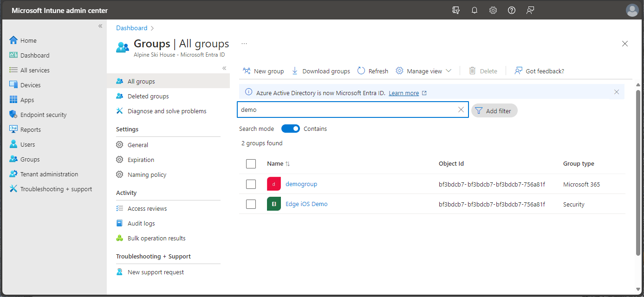Switch to Deleted groups
The width and height of the screenshot is (644, 297).
pos(148,96)
